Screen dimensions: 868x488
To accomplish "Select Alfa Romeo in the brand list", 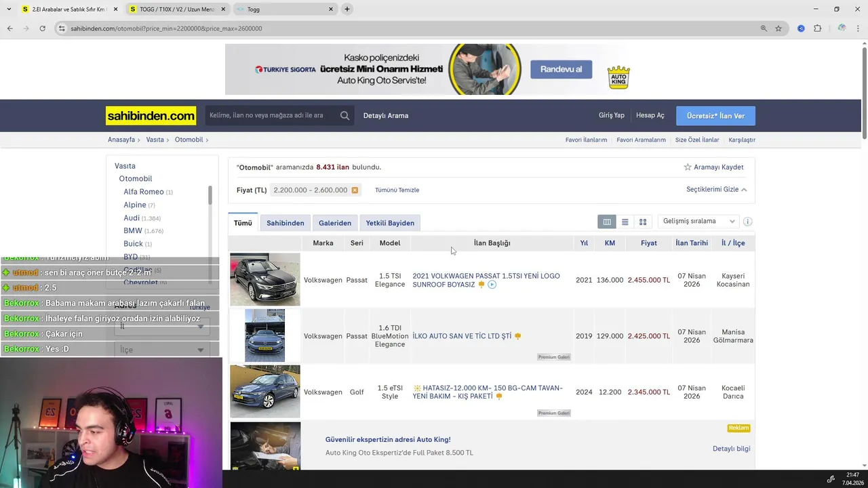I will point(144,192).
